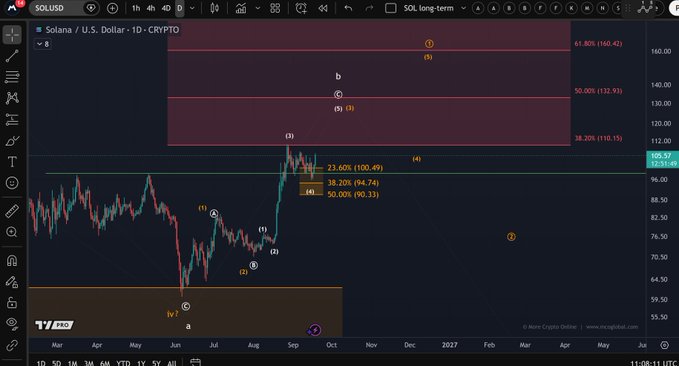Select the ruler measure tool
Viewport: 679px width, 366px height.
pyautogui.click(x=12, y=211)
